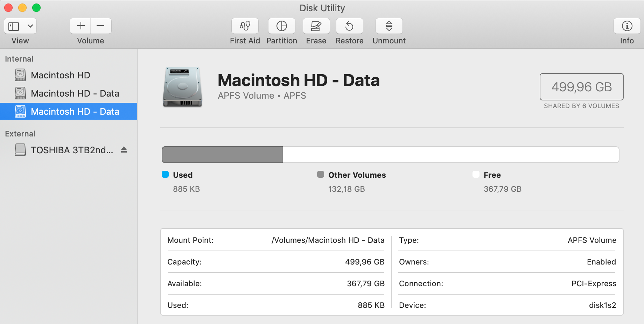644x324 pixels.
Task: Click the /Volumes/Macintosh HD - Data path
Action: point(328,240)
